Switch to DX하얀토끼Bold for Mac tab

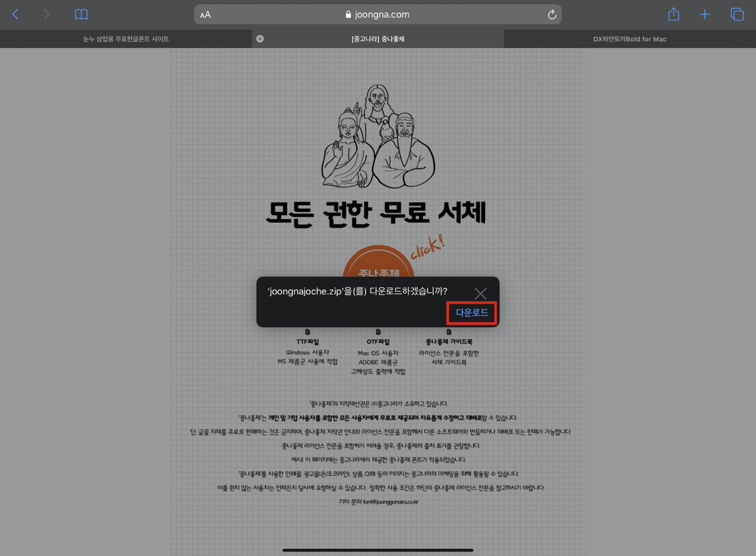pos(630,39)
